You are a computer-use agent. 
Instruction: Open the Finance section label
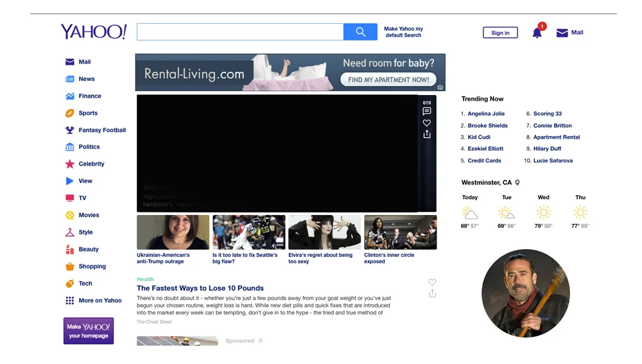coord(90,96)
